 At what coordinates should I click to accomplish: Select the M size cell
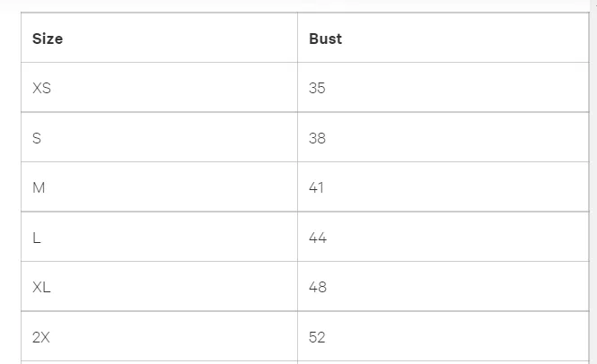(x=39, y=187)
